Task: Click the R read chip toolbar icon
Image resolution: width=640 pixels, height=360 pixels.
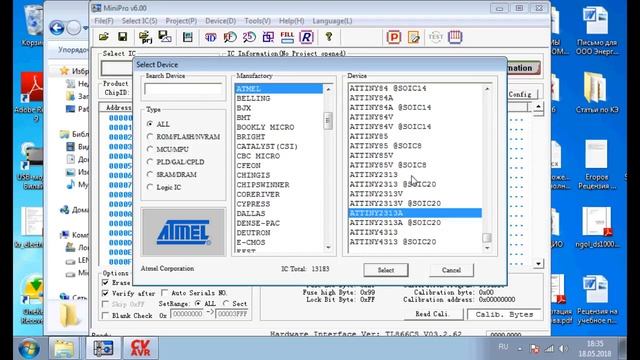Action: tap(307, 38)
